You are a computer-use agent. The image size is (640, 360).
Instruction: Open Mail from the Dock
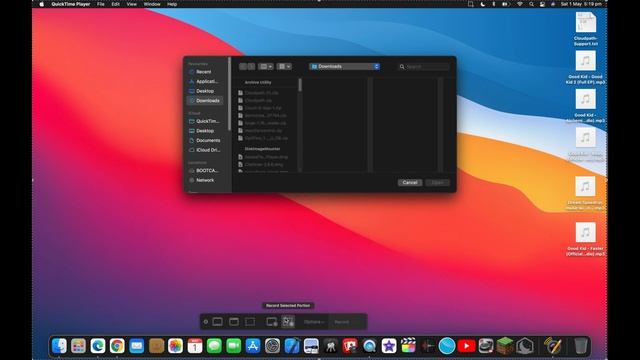tap(136, 346)
